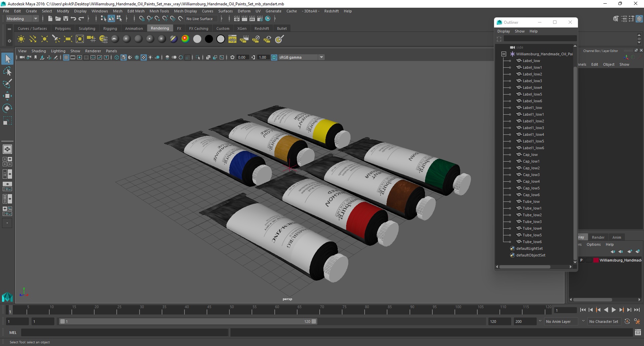This screenshot has width=644, height=346.
Task: Open the No Character Set dropdown
Action: pyautogui.click(x=604, y=322)
